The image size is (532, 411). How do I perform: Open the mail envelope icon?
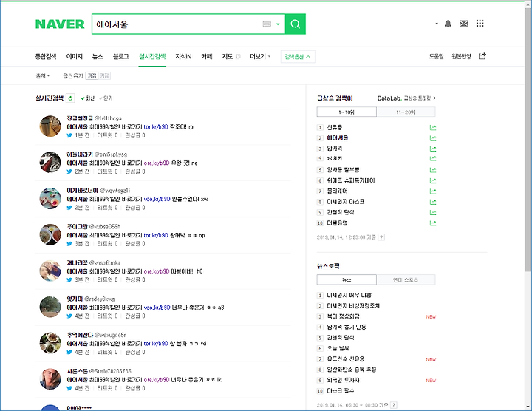click(464, 24)
